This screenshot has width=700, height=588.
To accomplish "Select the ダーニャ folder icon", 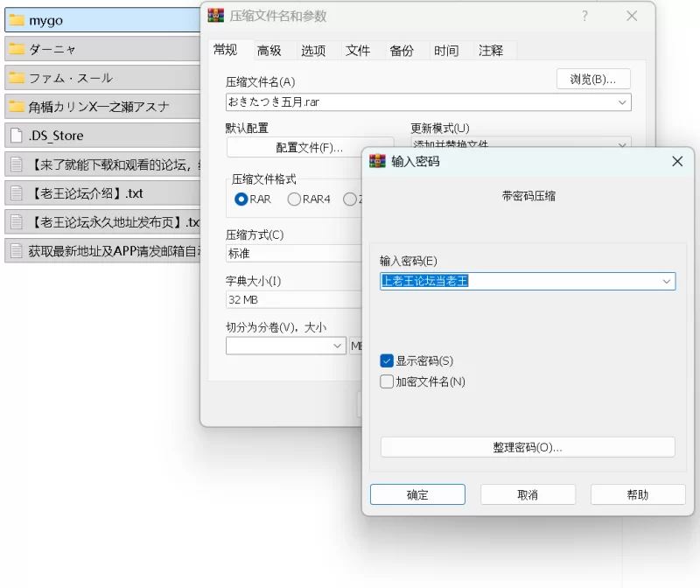I will [x=17, y=49].
